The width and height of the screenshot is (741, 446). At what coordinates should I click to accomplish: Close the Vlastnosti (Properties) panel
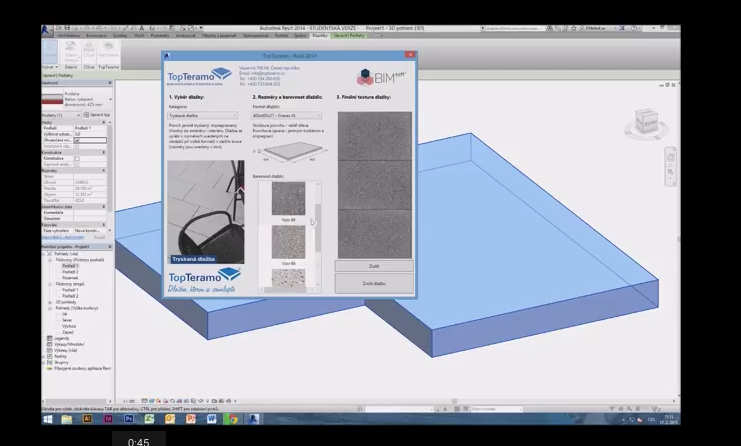(110, 83)
